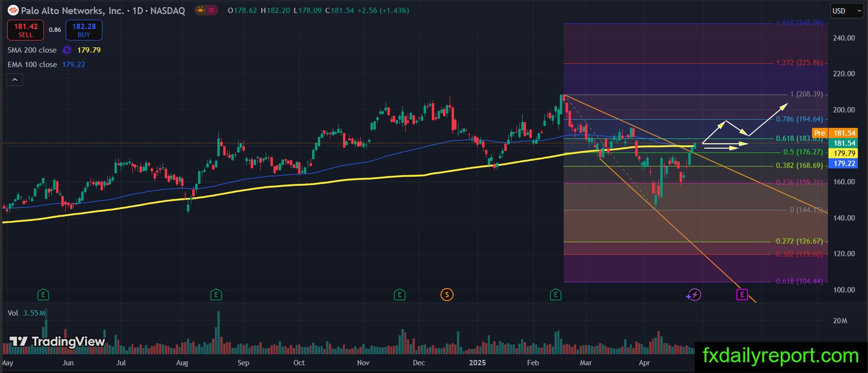Screen dimensions: 868x373
Task: Click the purple refresh icon beside SMA 200
Action: [67, 50]
